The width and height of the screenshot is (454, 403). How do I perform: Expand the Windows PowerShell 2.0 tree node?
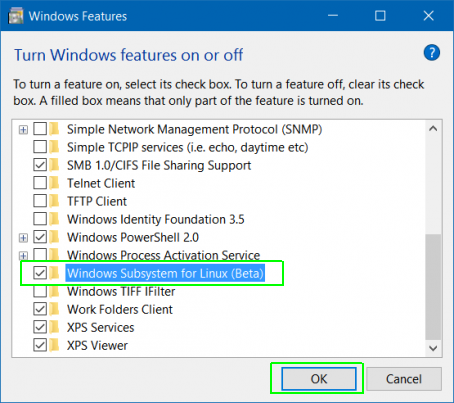[x=23, y=237]
